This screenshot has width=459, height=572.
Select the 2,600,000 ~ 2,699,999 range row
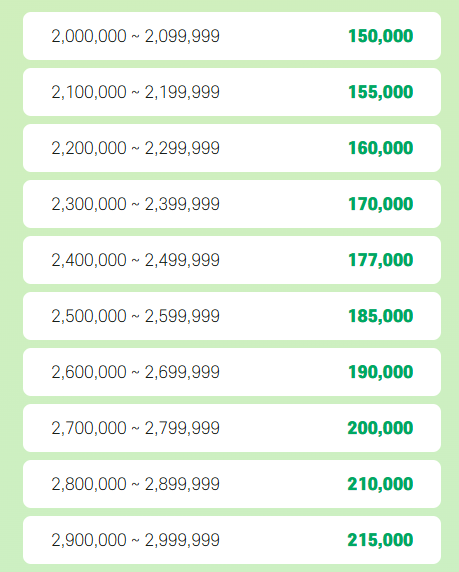(232, 372)
